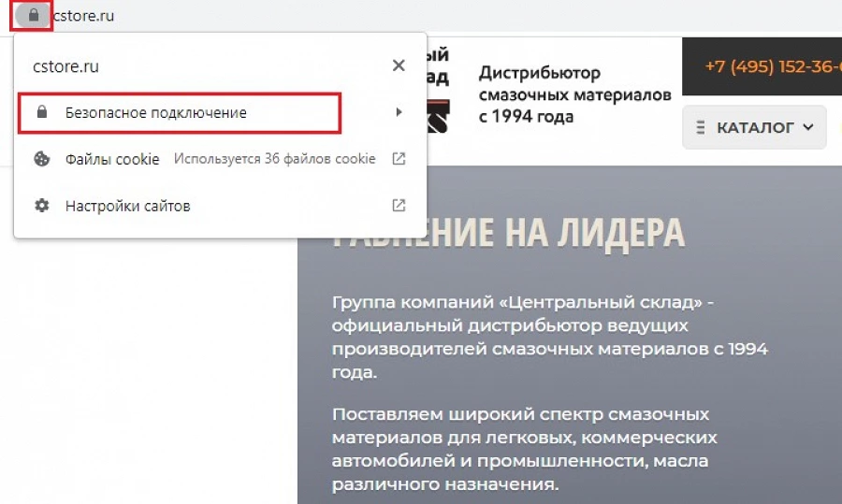Click the cstore.ru heading in popup
The height and width of the screenshot is (504, 842).
click(66, 66)
